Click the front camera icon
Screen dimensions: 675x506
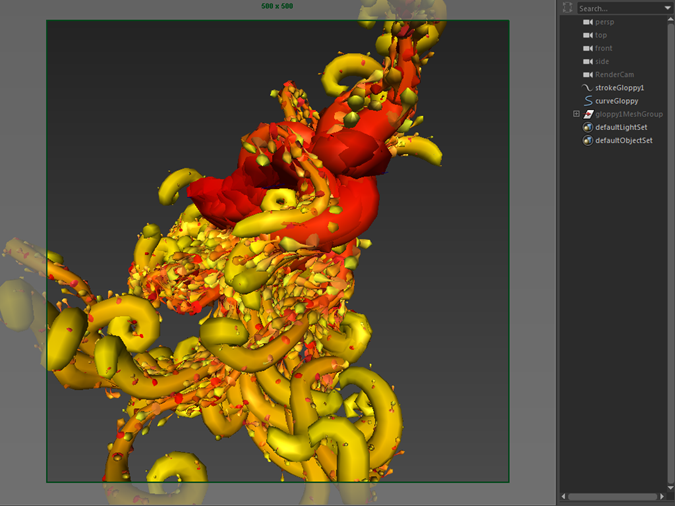[588, 48]
